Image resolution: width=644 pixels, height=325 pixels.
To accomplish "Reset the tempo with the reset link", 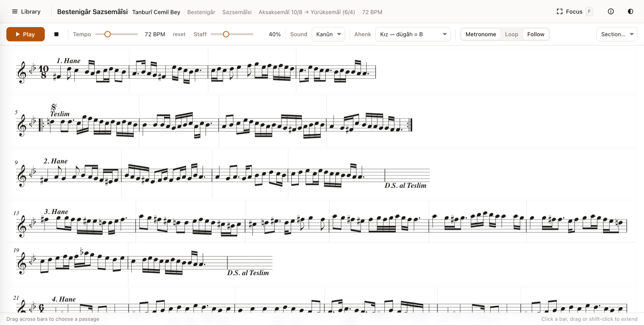I will point(179,34).
